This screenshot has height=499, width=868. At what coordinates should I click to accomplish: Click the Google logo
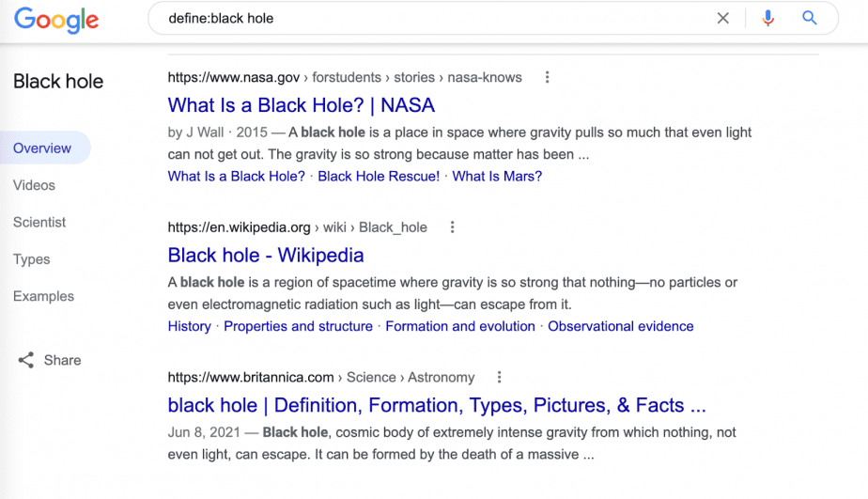click(x=56, y=20)
